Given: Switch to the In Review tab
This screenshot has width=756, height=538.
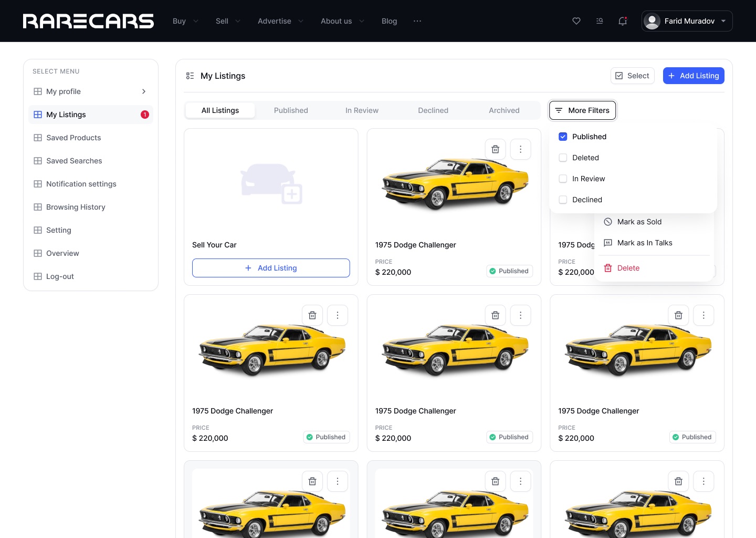Looking at the screenshot, I should [x=362, y=110].
